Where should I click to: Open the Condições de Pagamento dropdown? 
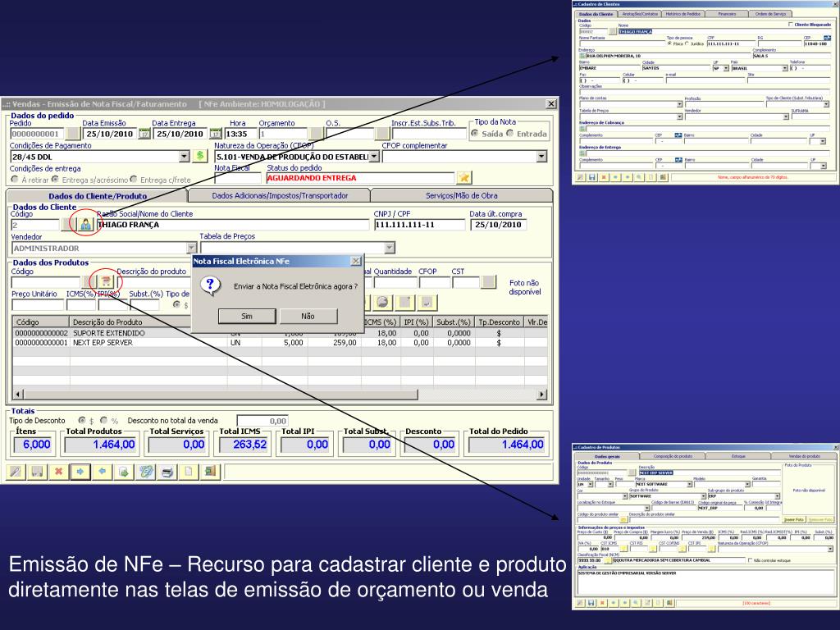pyautogui.click(x=185, y=157)
